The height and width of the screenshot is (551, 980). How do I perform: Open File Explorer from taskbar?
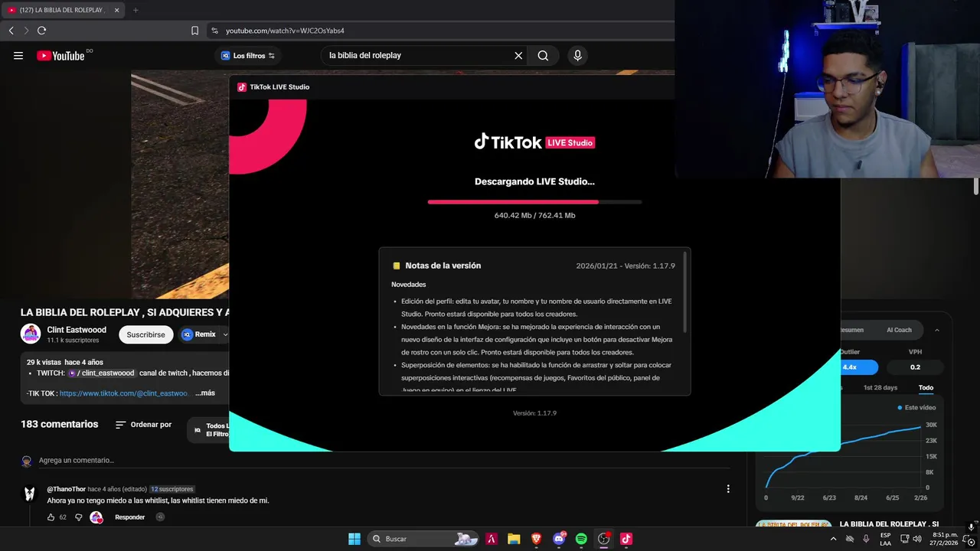click(514, 539)
